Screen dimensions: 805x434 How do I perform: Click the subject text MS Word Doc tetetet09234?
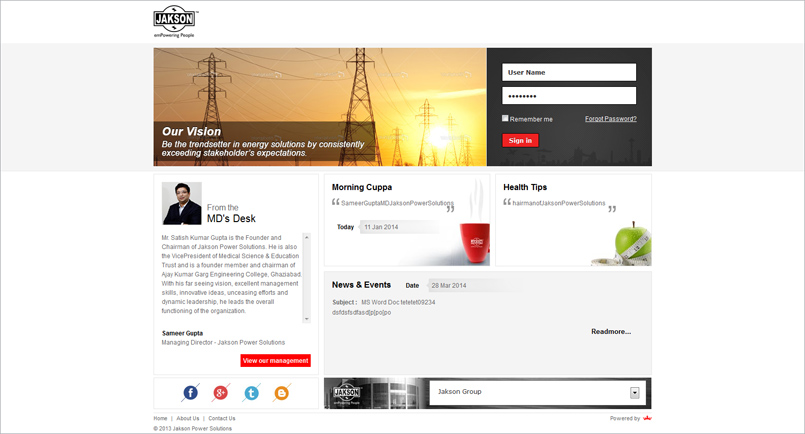coord(398,303)
